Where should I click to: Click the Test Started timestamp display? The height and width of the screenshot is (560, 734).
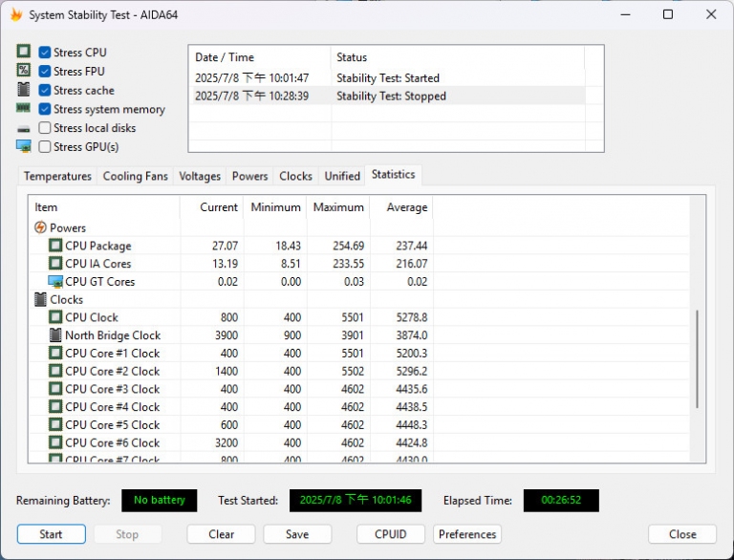tap(356, 500)
